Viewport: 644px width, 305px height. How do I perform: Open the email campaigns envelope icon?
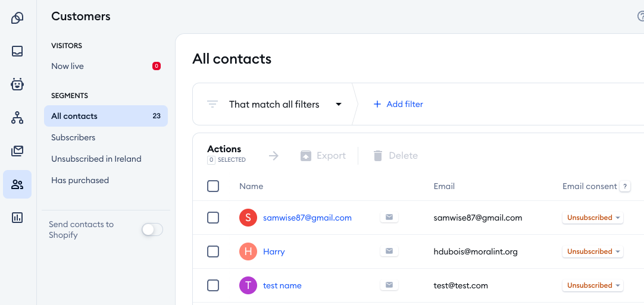point(17,151)
